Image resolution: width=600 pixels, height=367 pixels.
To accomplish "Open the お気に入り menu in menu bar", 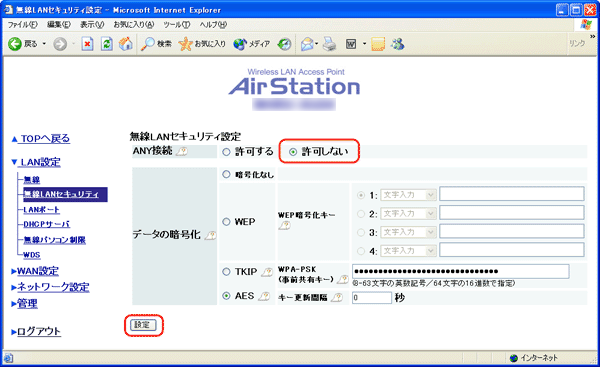I will pos(134,25).
